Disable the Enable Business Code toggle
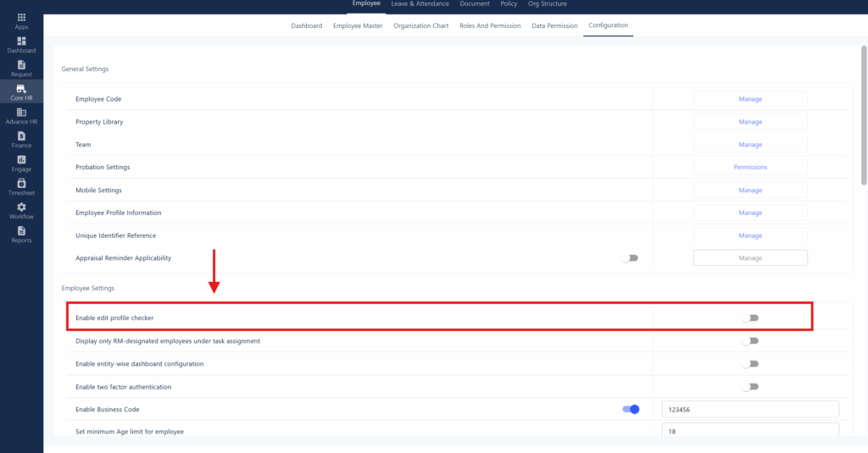This screenshot has height=453, width=868. (631, 410)
